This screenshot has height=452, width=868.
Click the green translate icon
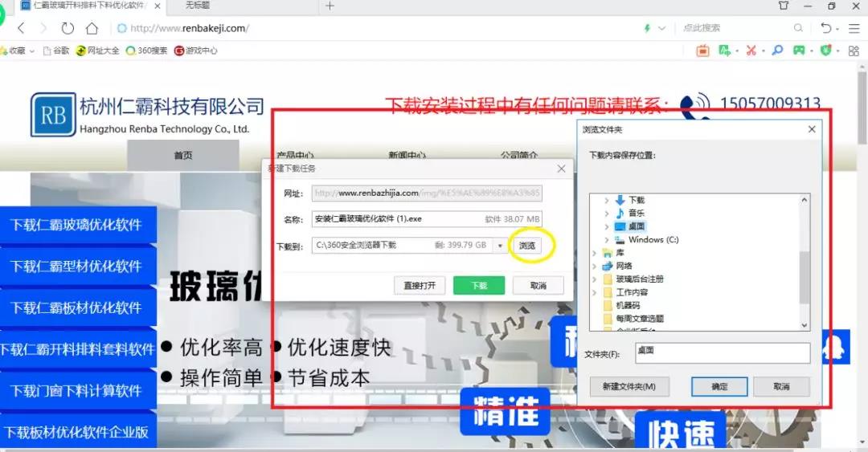click(x=724, y=51)
